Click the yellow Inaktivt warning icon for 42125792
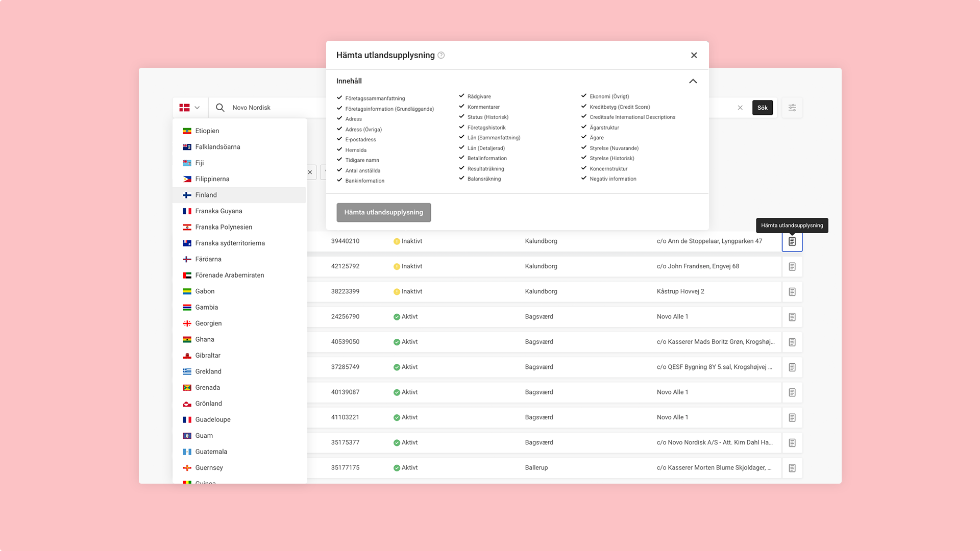 point(397,266)
